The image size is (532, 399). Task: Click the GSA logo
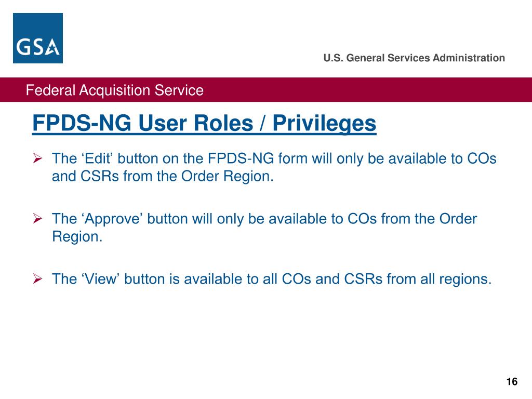[37, 38]
